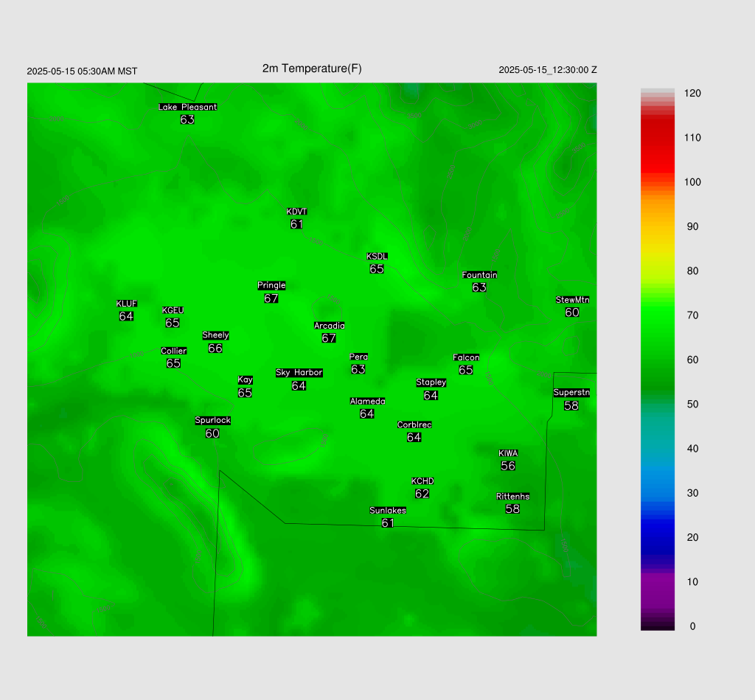
Task: Click the colorbar label 70
Action: click(692, 315)
